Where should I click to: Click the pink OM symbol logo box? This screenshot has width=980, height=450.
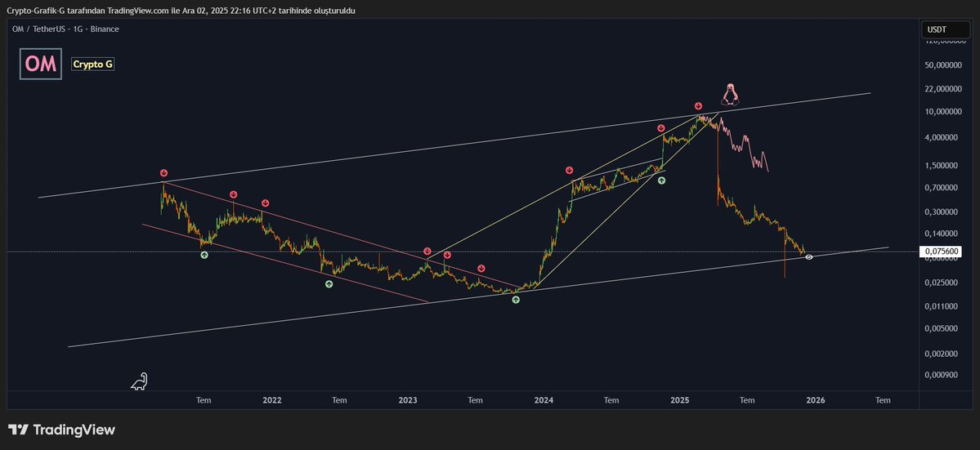(41, 64)
